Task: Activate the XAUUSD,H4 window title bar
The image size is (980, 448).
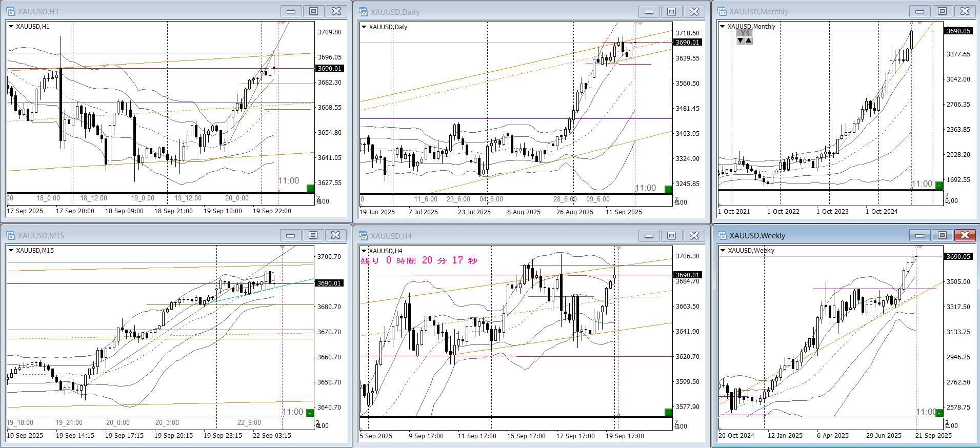Action: click(x=487, y=236)
